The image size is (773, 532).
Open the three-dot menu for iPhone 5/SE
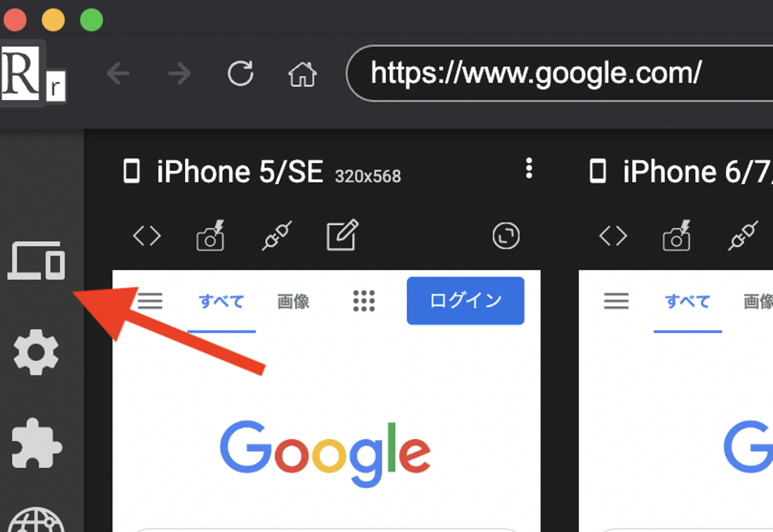(529, 169)
